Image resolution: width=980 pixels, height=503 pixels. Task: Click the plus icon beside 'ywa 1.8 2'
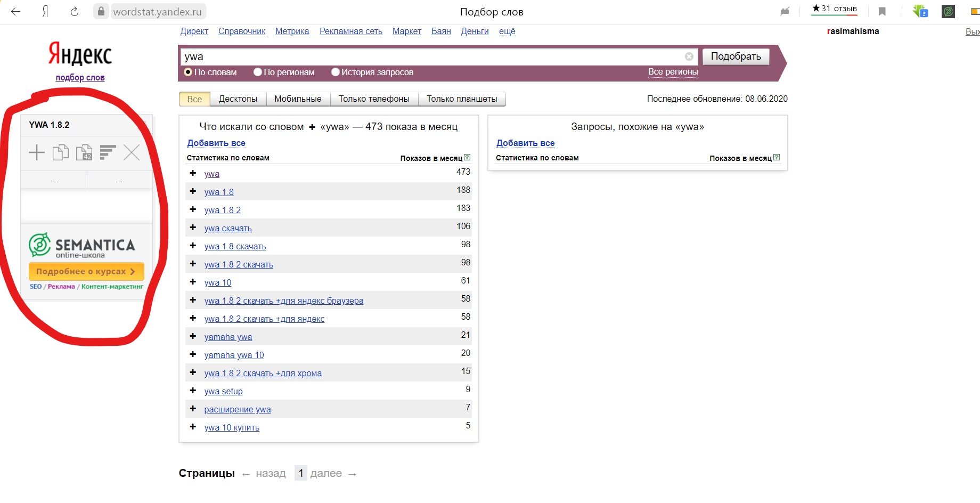pyautogui.click(x=193, y=209)
